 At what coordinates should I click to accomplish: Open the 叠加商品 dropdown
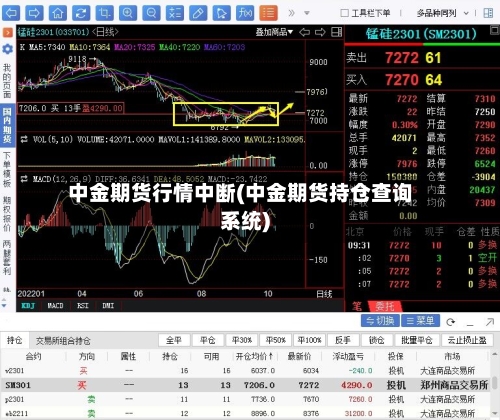(274, 32)
